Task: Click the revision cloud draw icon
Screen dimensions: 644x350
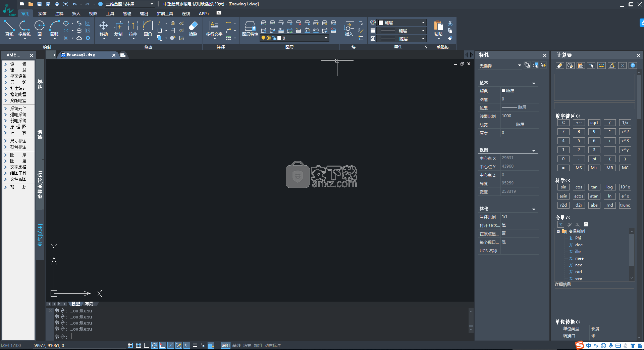Action: (x=79, y=38)
